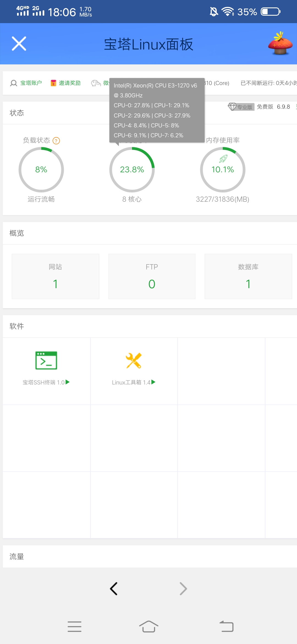This screenshot has width=297, height=644.
Task: Open the 23.8% CPU usage gauge
Action: (132, 170)
